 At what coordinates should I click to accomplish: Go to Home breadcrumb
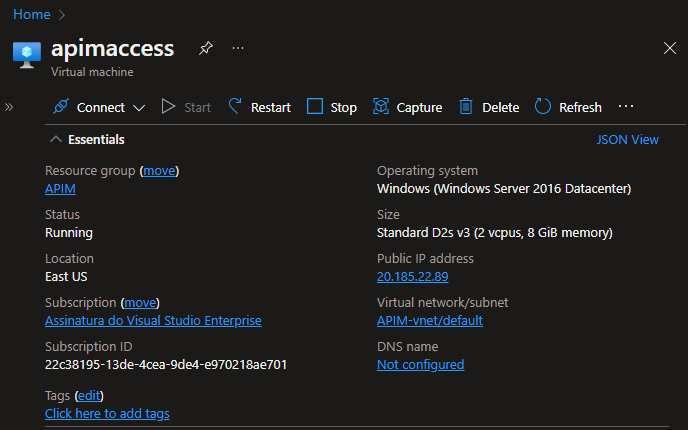32,15
